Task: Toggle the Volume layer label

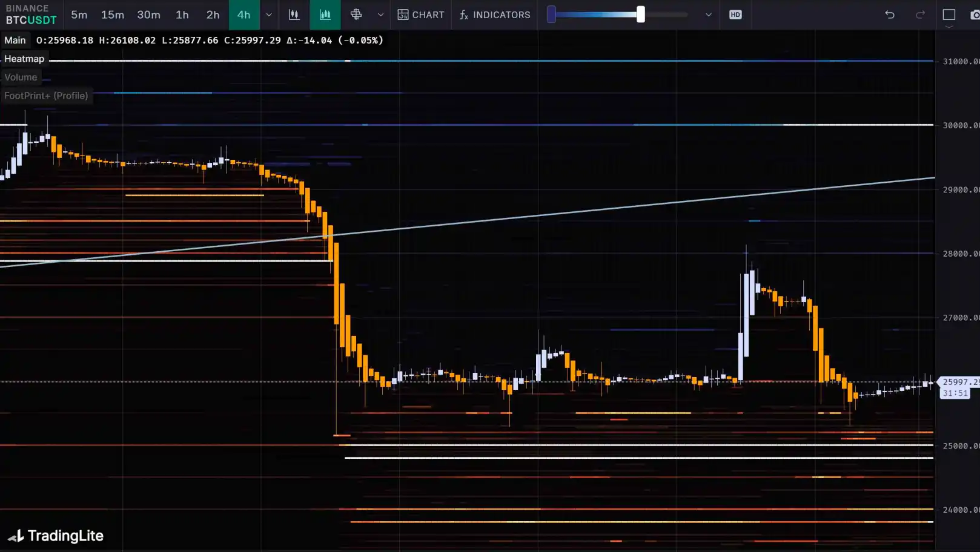Action: coord(21,77)
